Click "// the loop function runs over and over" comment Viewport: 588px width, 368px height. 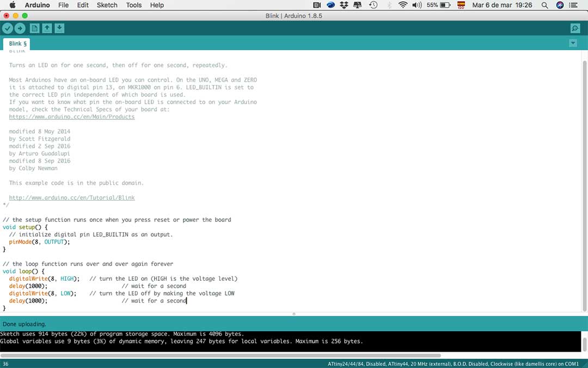(88, 264)
